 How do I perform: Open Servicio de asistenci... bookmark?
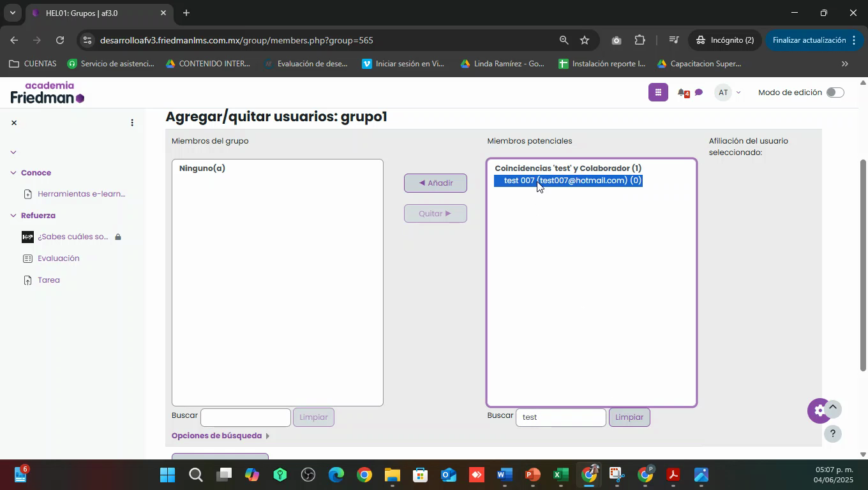coord(111,64)
